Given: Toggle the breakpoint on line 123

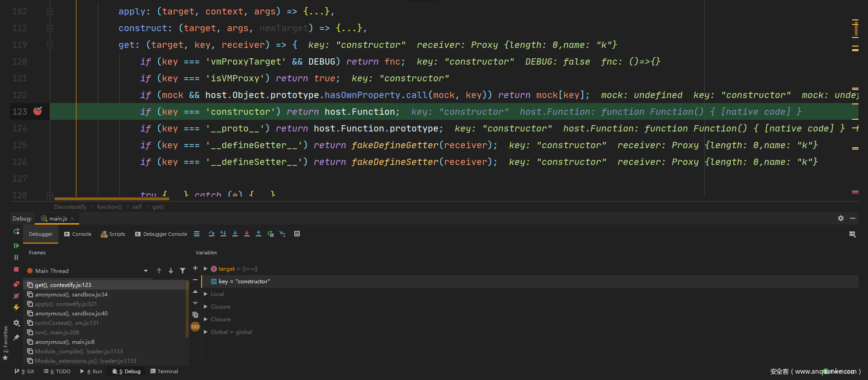Looking at the screenshot, I should tap(38, 111).
